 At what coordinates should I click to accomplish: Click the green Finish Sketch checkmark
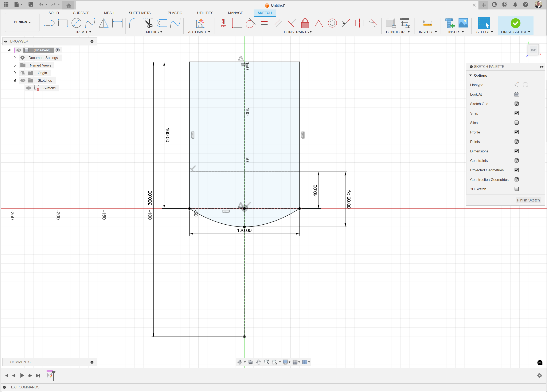(515, 23)
